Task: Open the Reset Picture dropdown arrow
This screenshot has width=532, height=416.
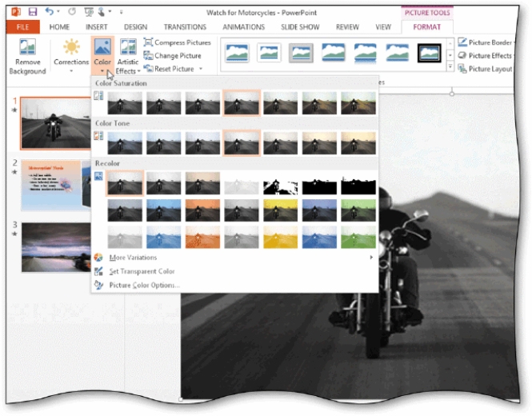Action: [x=201, y=69]
